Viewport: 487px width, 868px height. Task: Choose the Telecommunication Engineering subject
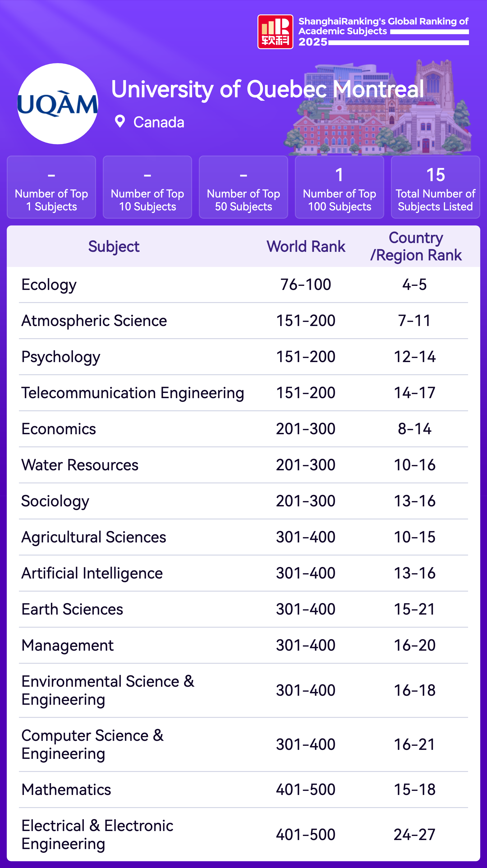click(x=132, y=393)
